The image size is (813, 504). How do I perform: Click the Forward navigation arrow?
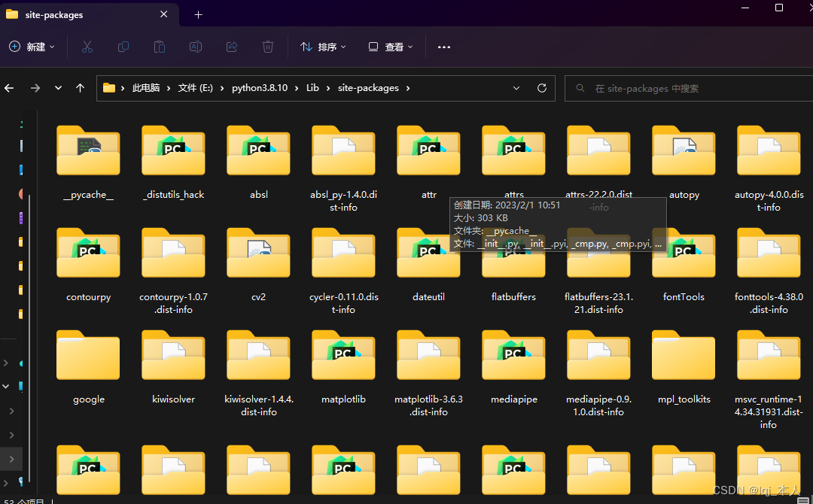click(35, 87)
